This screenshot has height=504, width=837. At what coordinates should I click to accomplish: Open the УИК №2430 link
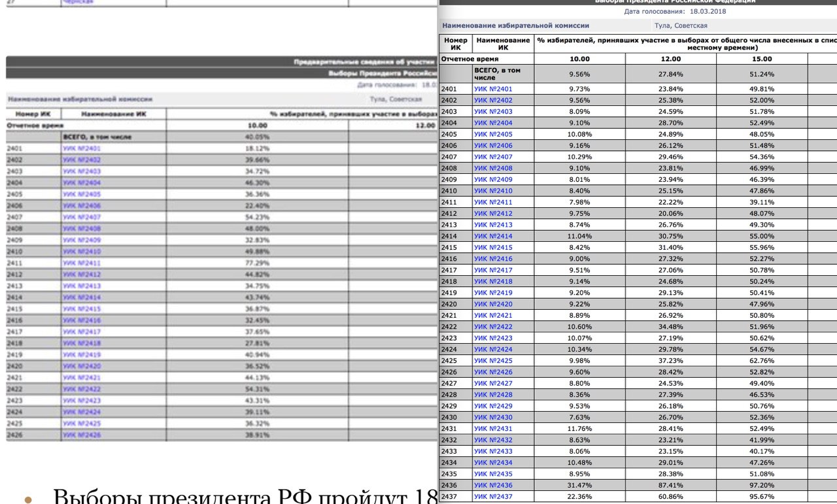pos(493,418)
